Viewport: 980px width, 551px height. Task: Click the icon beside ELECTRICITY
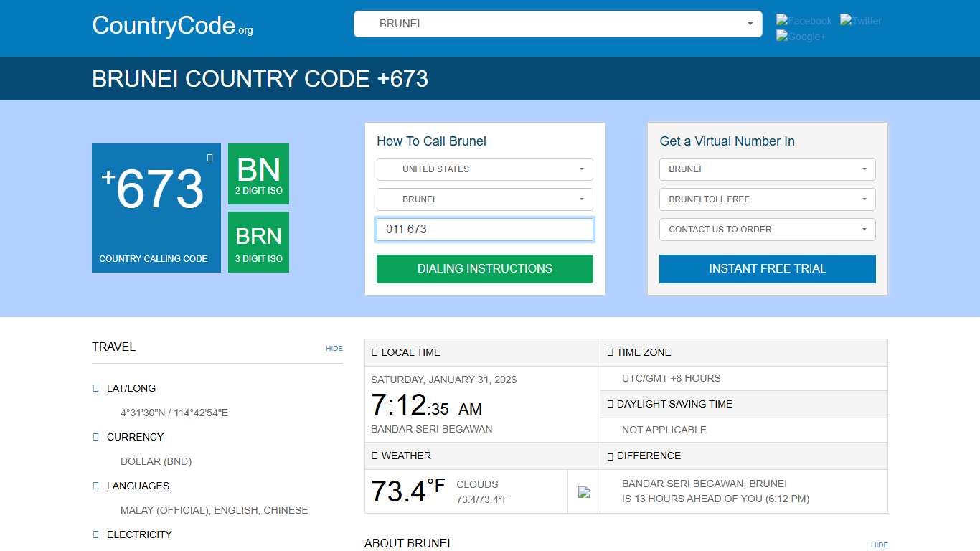click(95, 534)
